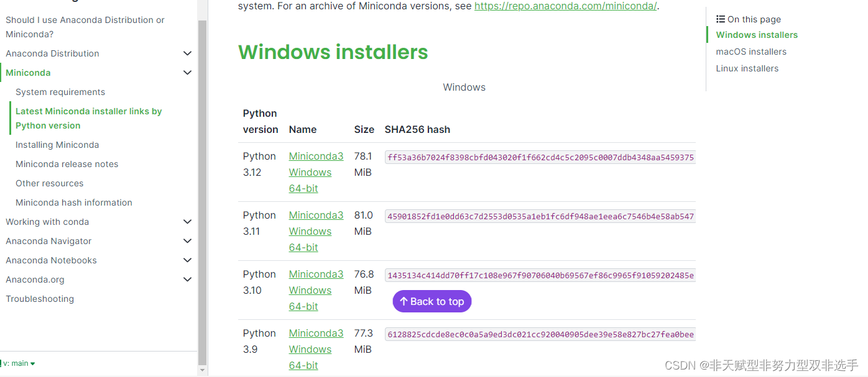Image resolution: width=868 pixels, height=377 pixels.
Task: Select the Python 3.12 SHA256 hash starting ff53a36b
Action: coord(540,157)
